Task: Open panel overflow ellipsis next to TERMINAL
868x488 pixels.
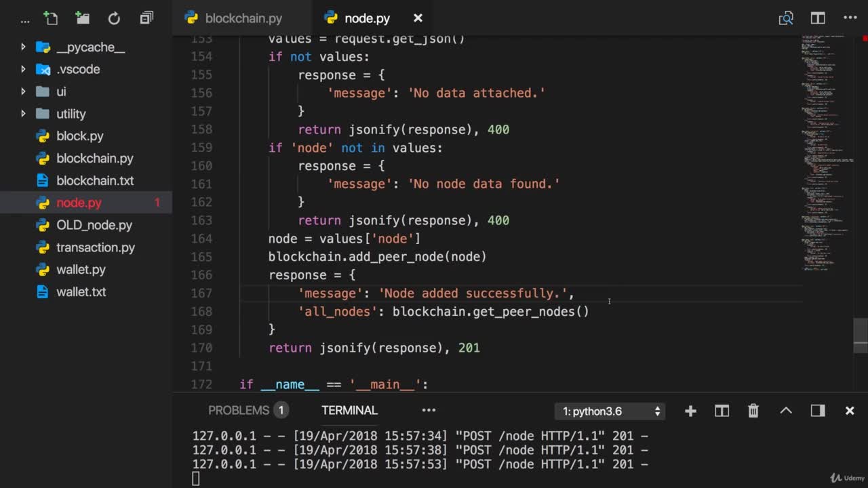Action: [429, 410]
